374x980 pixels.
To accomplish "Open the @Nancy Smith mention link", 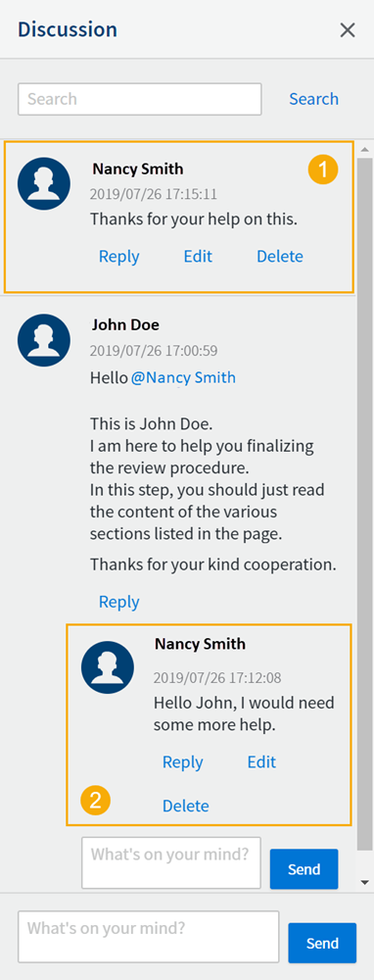I will tap(183, 377).
